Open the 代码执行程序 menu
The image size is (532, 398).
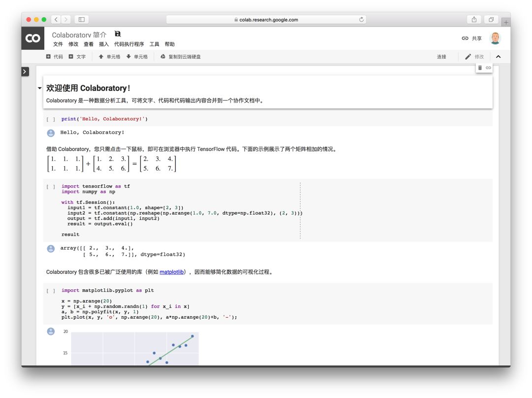tap(129, 44)
